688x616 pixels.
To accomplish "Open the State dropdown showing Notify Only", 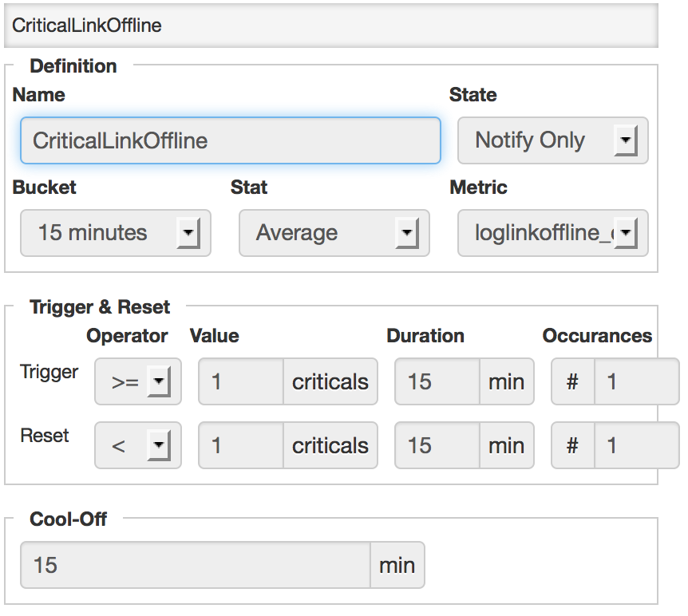I will [552, 140].
